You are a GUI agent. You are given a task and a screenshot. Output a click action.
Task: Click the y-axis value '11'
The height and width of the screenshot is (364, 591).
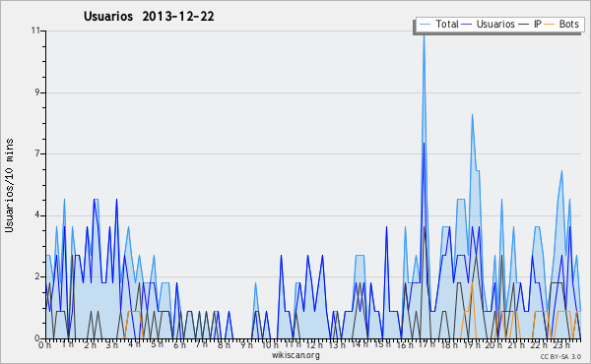tap(35, 30)
